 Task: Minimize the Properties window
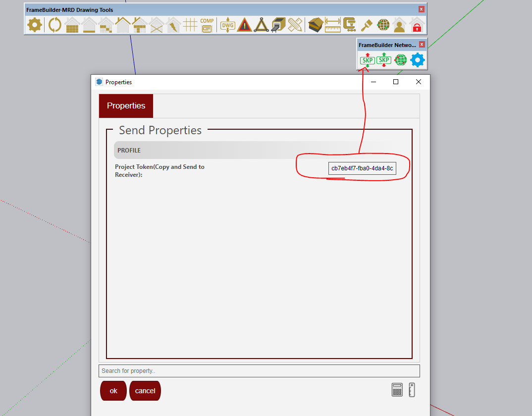(x=373, y=82)
